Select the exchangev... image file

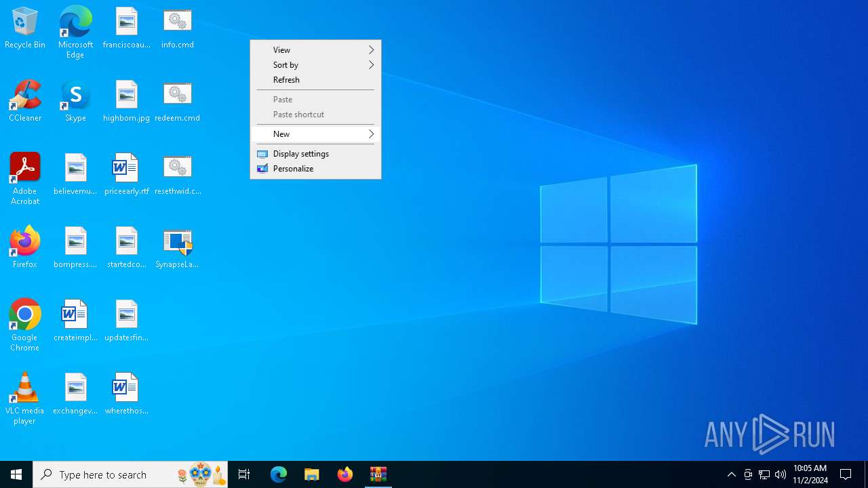[x=75, y=394]
